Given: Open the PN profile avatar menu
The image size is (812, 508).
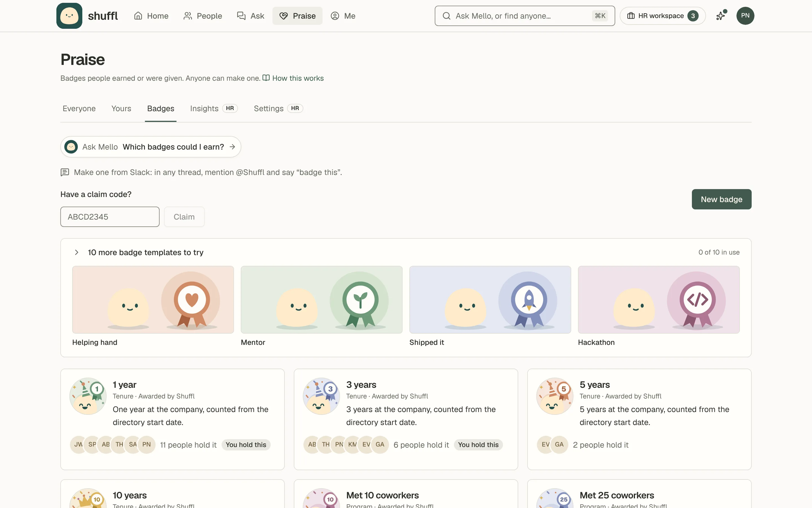Looking at the screenshot, I should pos(745,16).
